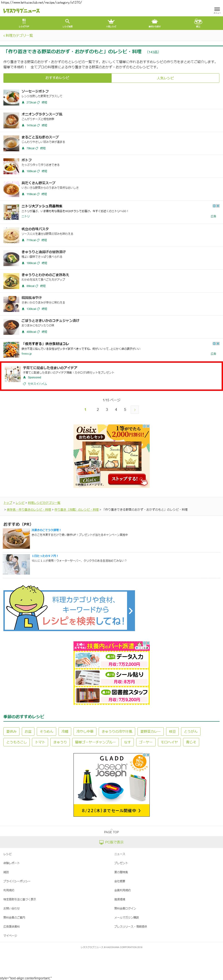Viewport: 223px width, 980px height.
Task: Open the recipe search banner arrow
Action: [130, 611]
